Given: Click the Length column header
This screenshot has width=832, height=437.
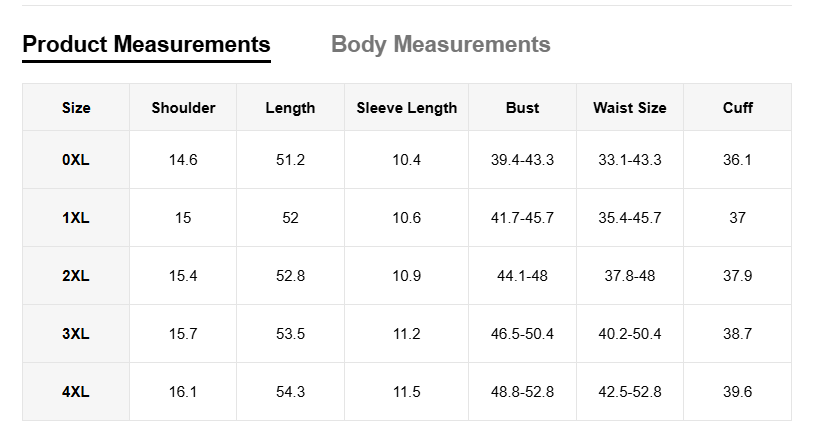Looking at the screenshot, I should click(x=290, y=108).
